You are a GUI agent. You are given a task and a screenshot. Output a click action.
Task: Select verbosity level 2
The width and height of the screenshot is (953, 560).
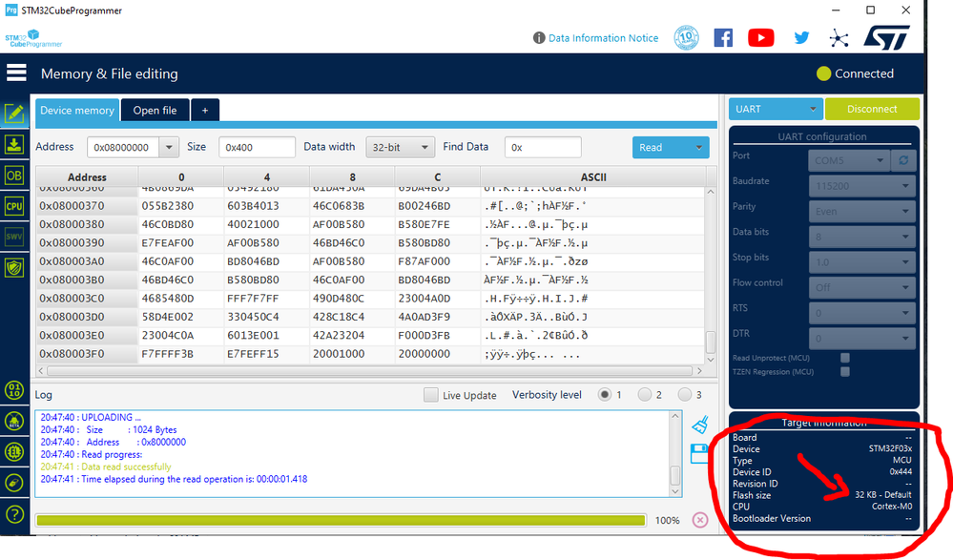click(x=644, y=395)
